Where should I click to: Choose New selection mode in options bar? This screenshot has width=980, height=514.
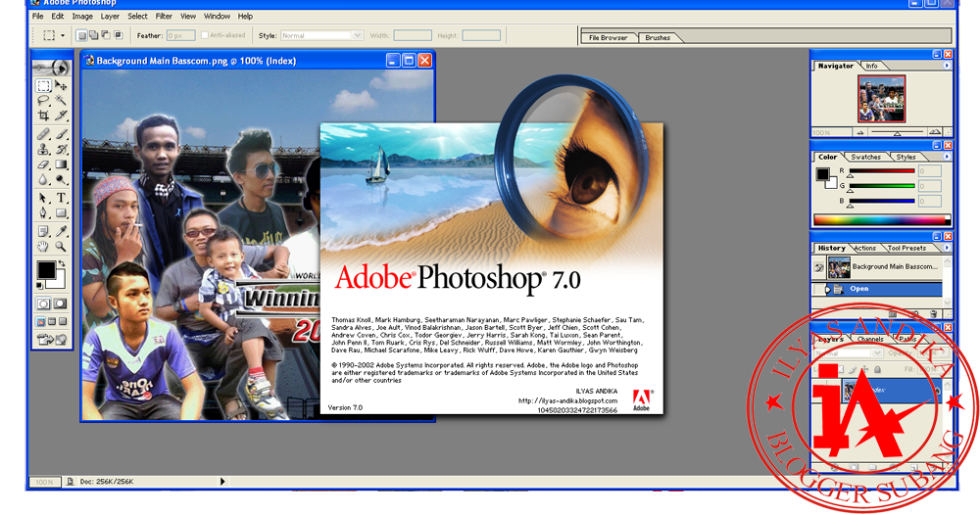pyautogui.click(x=82, y=35)
